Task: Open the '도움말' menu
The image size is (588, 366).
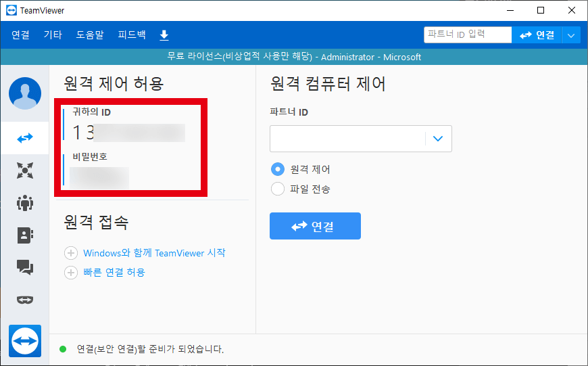Action: coord(90,35)
